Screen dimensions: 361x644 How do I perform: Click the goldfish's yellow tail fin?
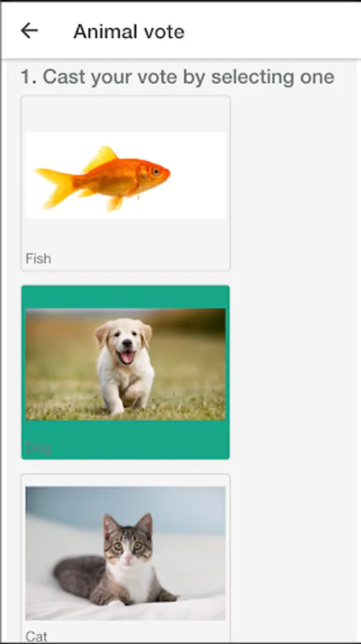coord(57,185)
